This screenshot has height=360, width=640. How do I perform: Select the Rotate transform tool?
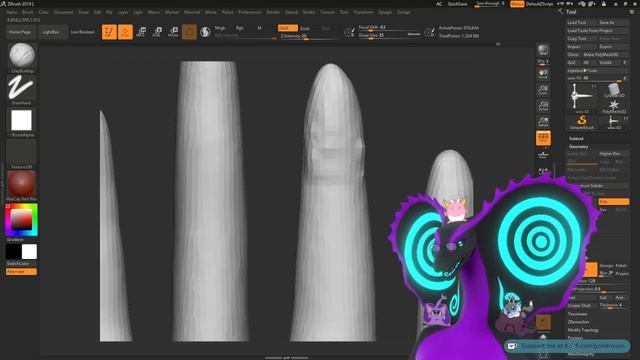tap(173, 32)
